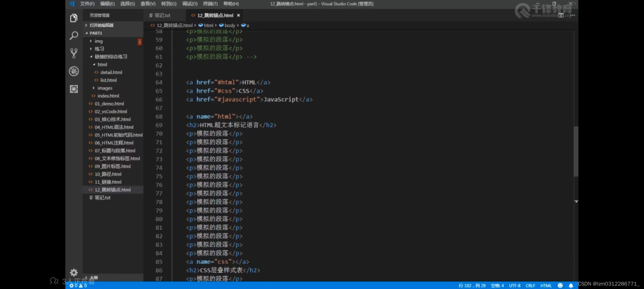The width and height of the screenshot is (644, 289).
Task: Close the 12_跳转锚点.html editor tab
Action: [x=238, y=16]
